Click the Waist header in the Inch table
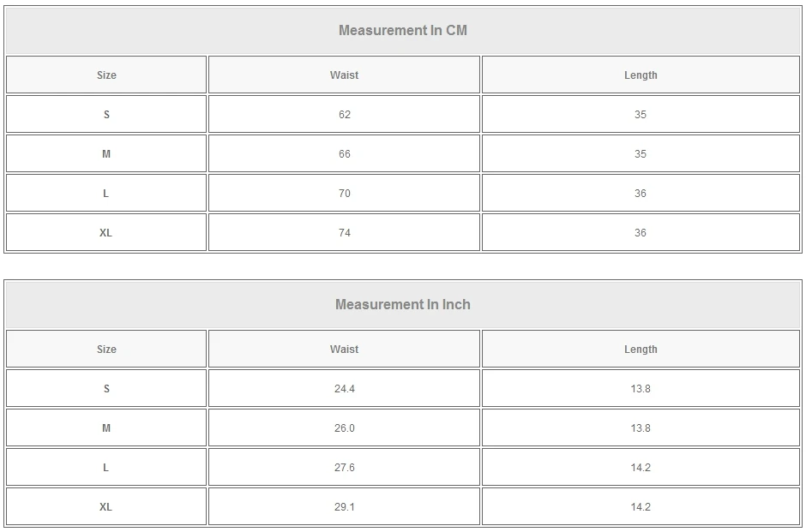The height and width of the screenshot is (532, 806). [x=344, y=350]
